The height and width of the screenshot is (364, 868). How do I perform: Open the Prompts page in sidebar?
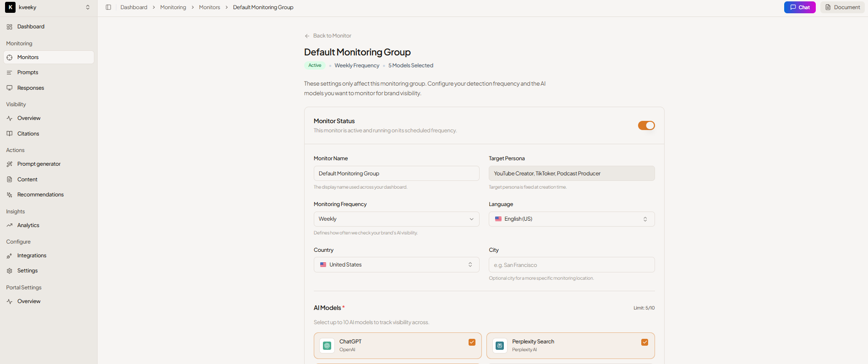coord(28,72)
